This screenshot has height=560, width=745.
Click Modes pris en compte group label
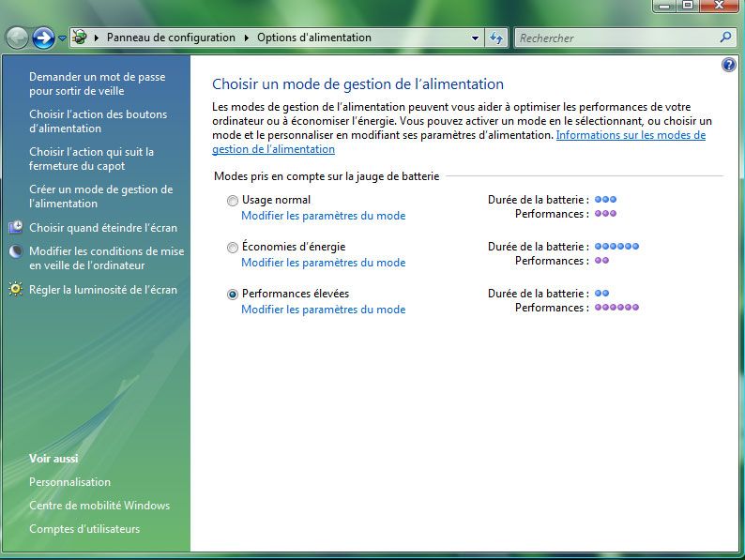coord(327,176)
